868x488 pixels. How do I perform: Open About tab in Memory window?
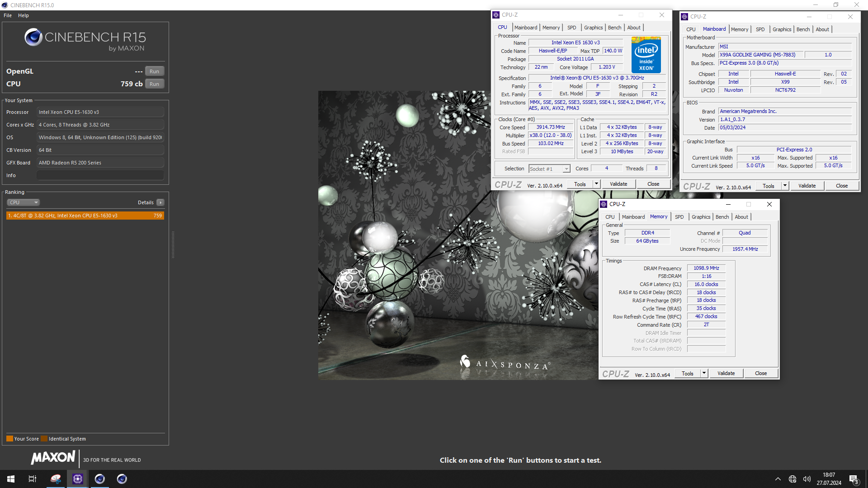pos(741,217)
